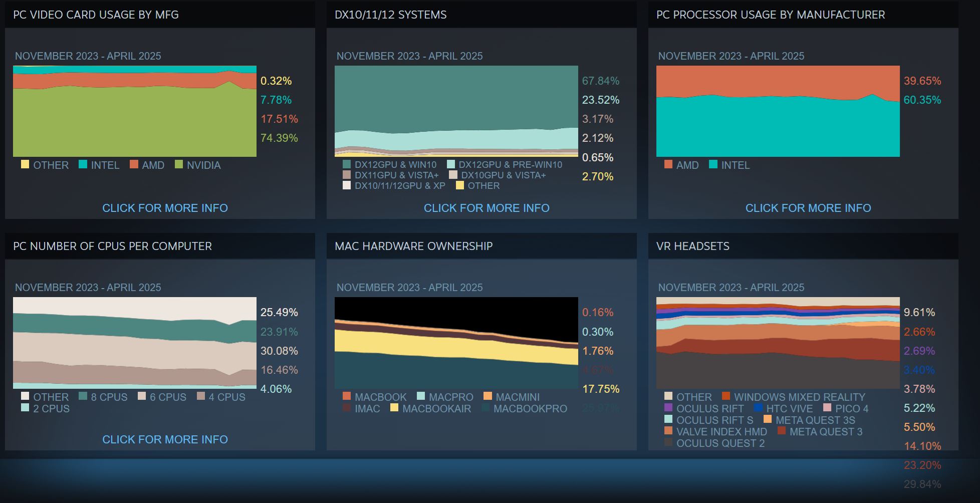Click the 17.51% AMD video card value
The height and width of the screenshot is (503, 980).
[279, 119]
